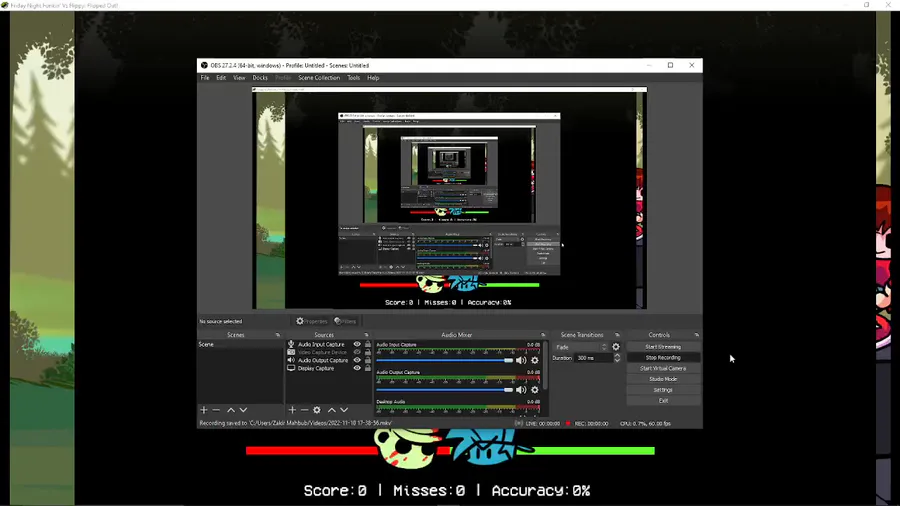Open the Scene Collection menu

tap(319, 78)
